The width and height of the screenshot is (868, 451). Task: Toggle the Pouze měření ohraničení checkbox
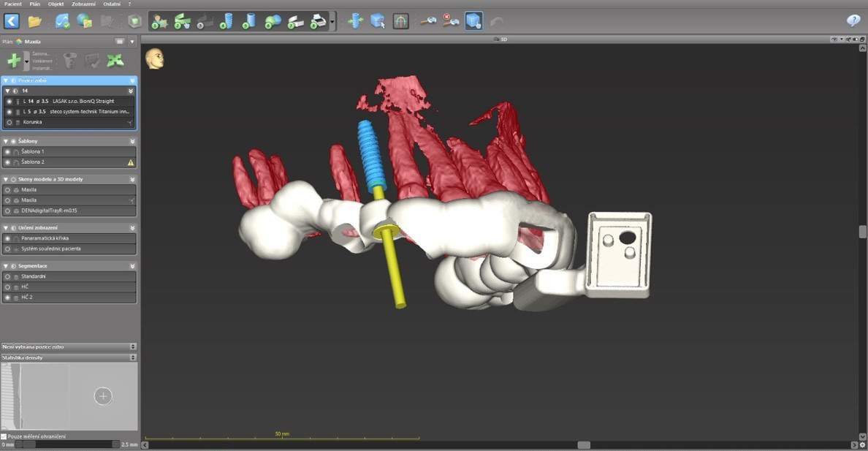[4, 436]
